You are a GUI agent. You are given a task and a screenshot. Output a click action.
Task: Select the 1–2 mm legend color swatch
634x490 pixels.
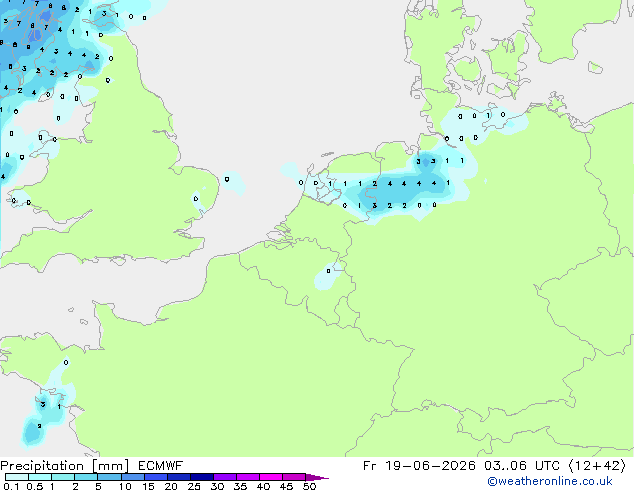point(63,477)
